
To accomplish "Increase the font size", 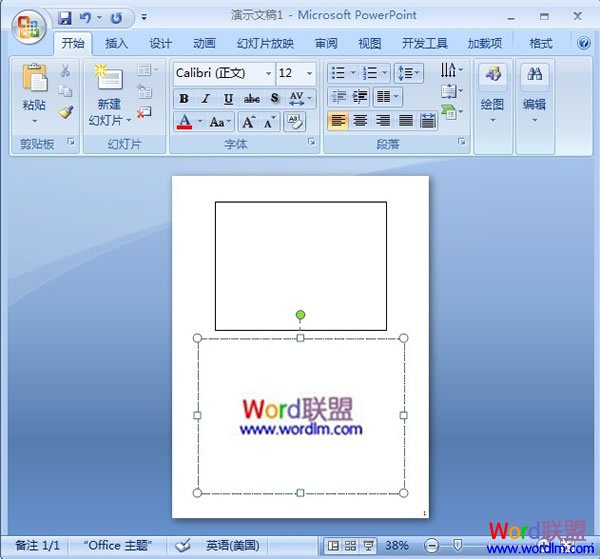I will (x=249, y=122).
